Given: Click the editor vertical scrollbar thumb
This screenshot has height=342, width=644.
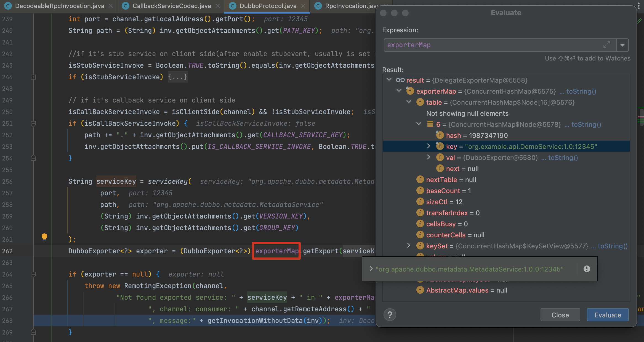Looking at the screenshot, I should pyautogui.click(x=642, y=117).
